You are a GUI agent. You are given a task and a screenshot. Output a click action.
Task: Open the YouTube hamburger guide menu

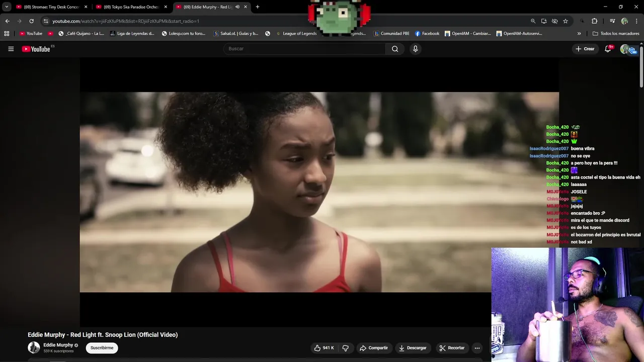point(11,49)
